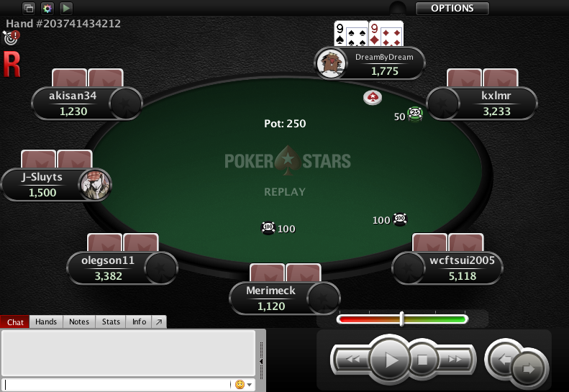
Task: Collapse chat panel using side divider arrow
Action: tap(261, 361)
